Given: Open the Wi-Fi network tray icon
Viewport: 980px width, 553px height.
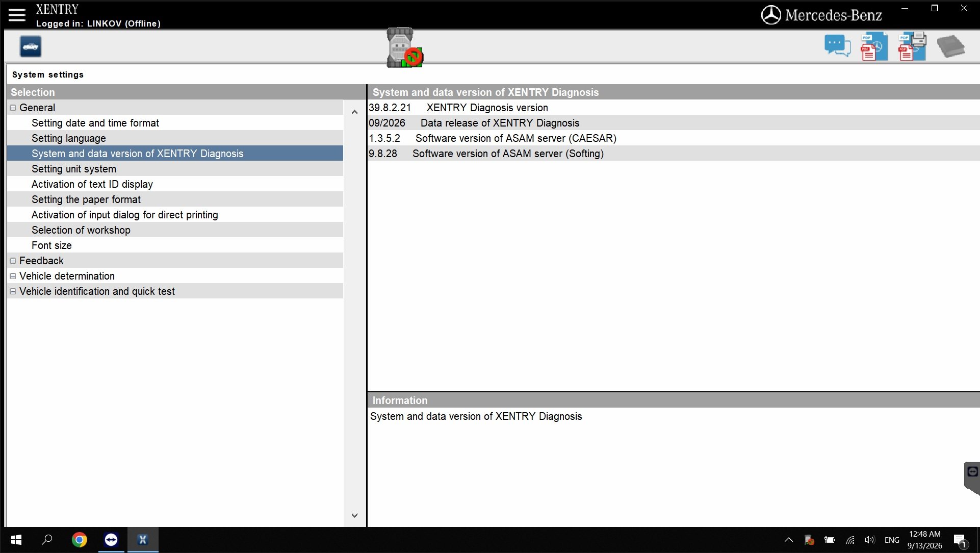Looking at the screenshot, I should click(850, 540).
